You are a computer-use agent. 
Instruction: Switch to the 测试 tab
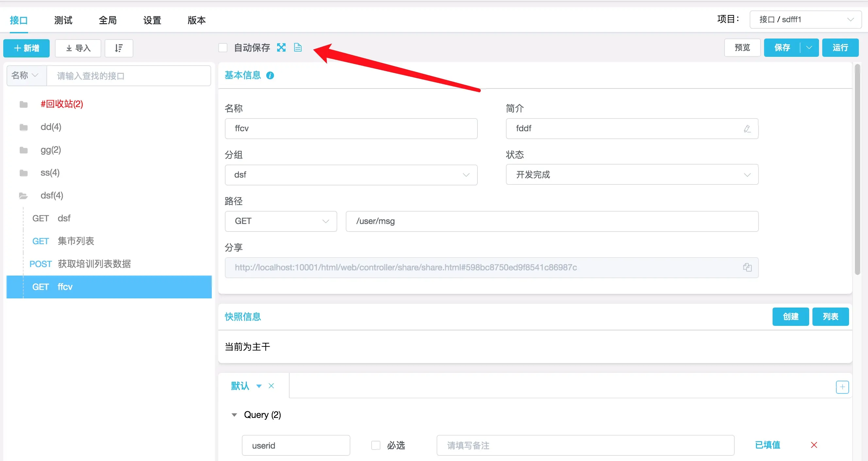tap(63, 20)
